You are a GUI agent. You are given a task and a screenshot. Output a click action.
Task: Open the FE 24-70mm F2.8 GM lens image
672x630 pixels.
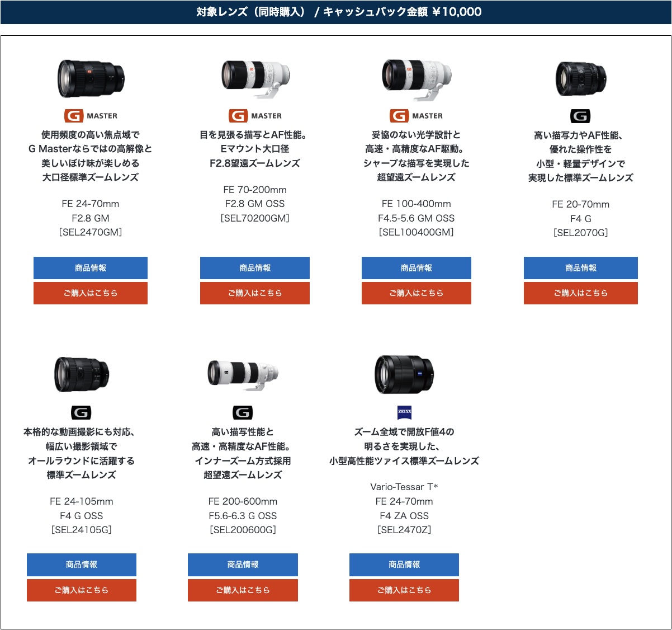tap(91, 78)
